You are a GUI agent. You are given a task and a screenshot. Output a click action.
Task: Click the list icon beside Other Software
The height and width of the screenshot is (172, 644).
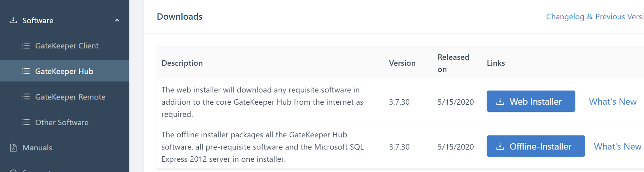point(26,122)
